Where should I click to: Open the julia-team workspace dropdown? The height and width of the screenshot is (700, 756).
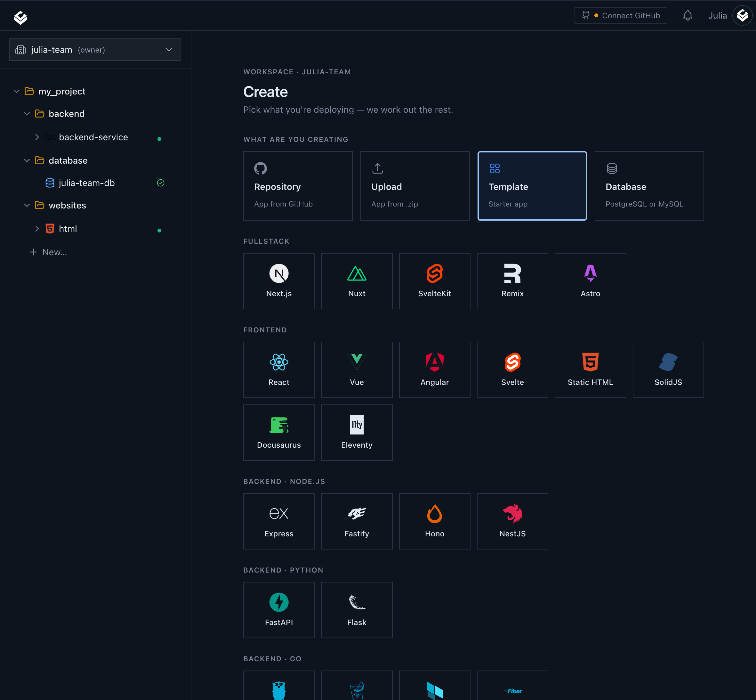[95, 50]
